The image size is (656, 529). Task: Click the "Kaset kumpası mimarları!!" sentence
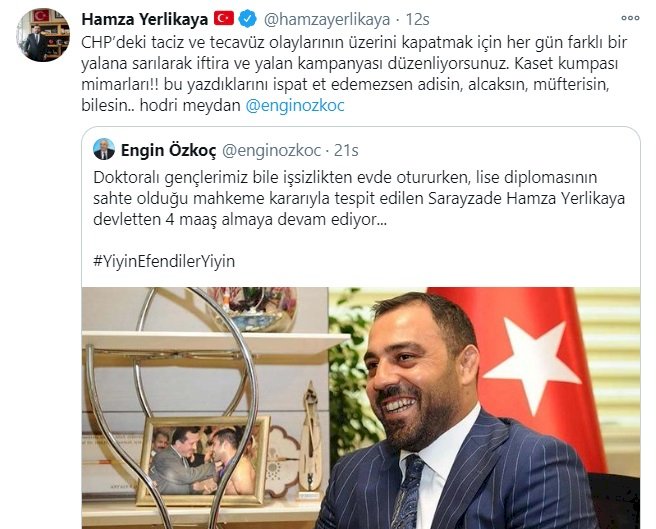349,74
